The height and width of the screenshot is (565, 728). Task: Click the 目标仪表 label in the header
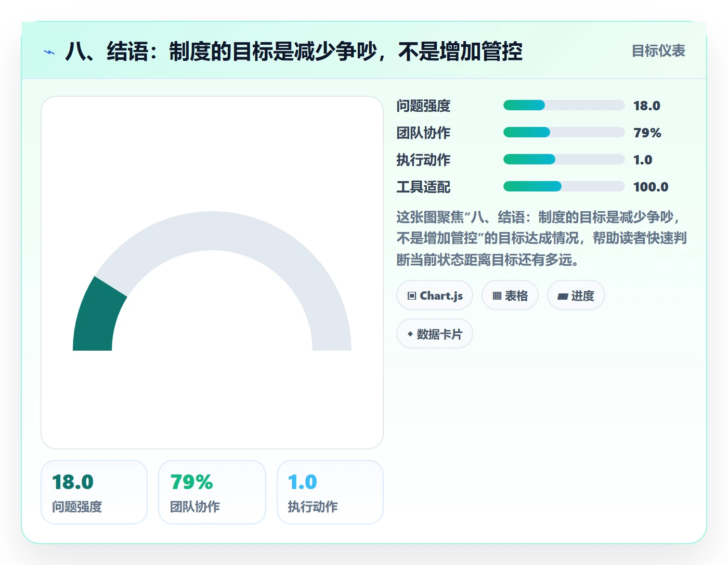(x=658, y=51)
